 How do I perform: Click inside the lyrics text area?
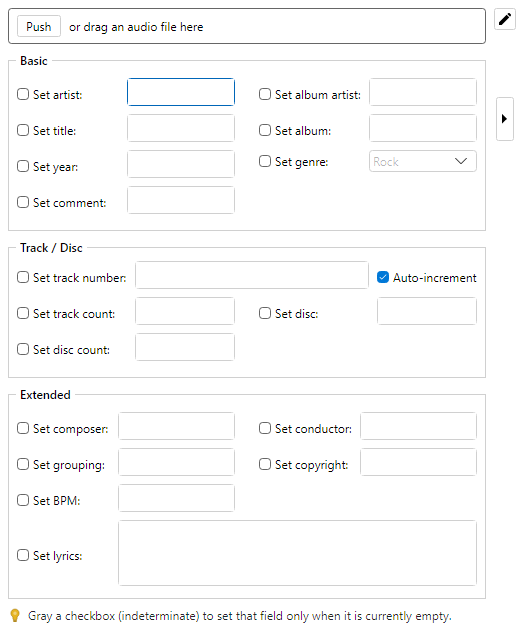point(297,553)
